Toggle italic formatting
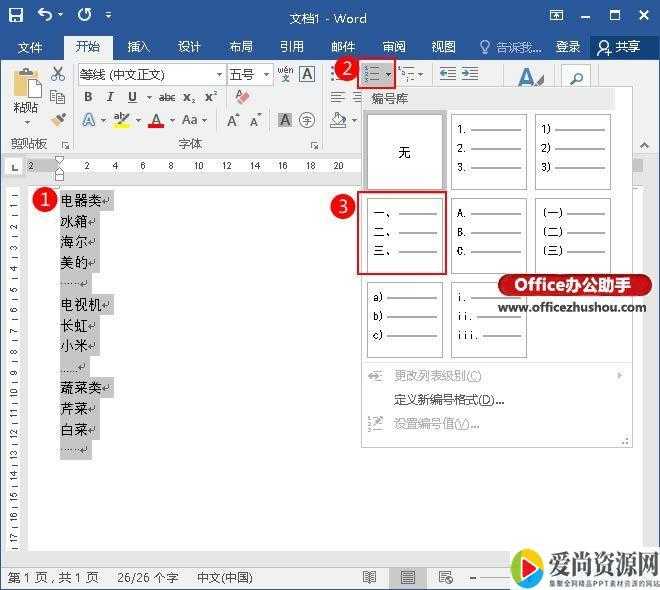This screenshot has height=590, width=660. coord(110,97)
